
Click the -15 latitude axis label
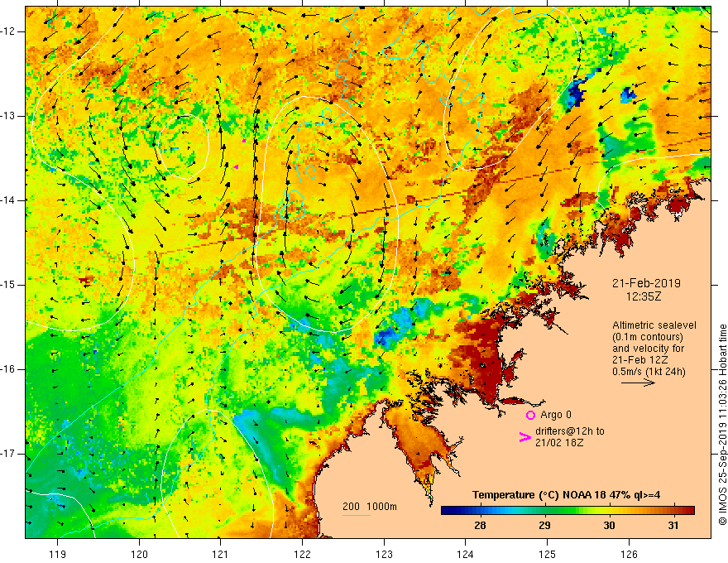click(8, 285)
